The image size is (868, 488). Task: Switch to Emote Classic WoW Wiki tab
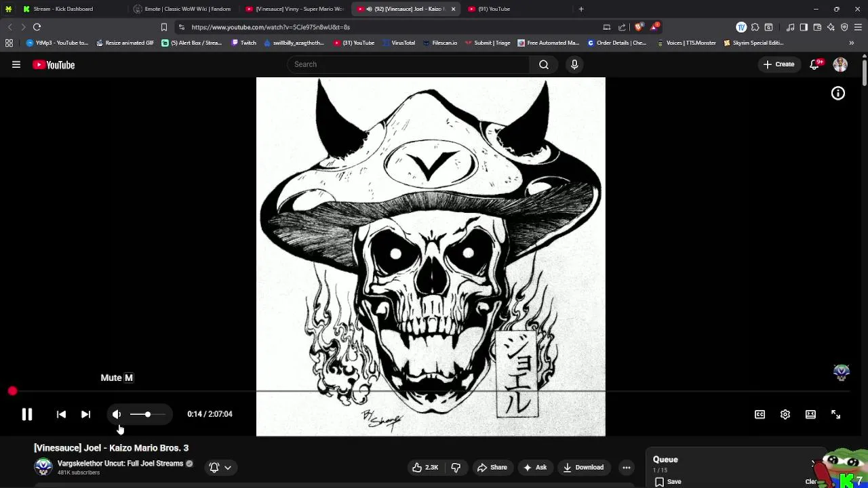[x=183, y=9]
